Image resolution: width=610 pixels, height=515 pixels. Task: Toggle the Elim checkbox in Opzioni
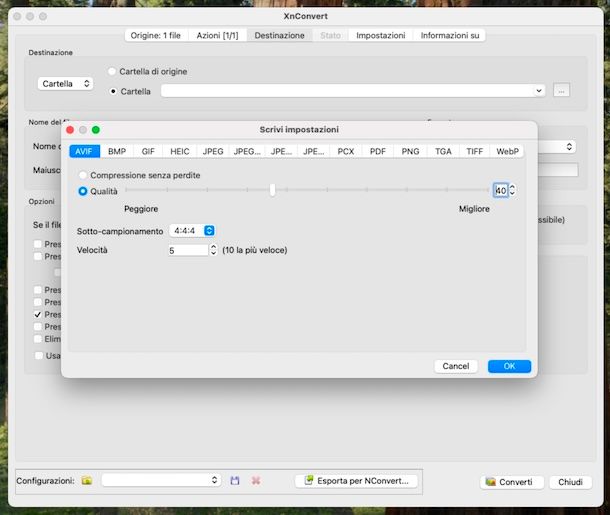38,339
